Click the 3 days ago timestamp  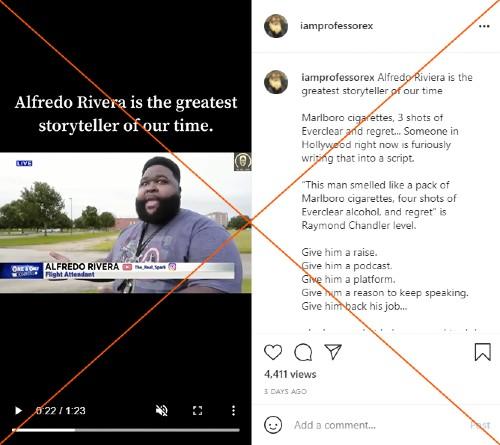285,391
